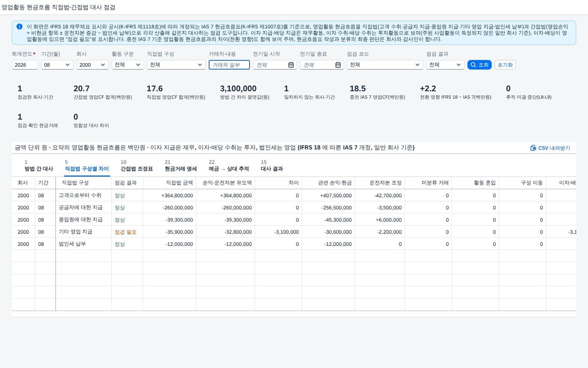
Task: Click the +2.2 전환 영향 KPI
Action: pyautogui.click(x=456, y=92)
